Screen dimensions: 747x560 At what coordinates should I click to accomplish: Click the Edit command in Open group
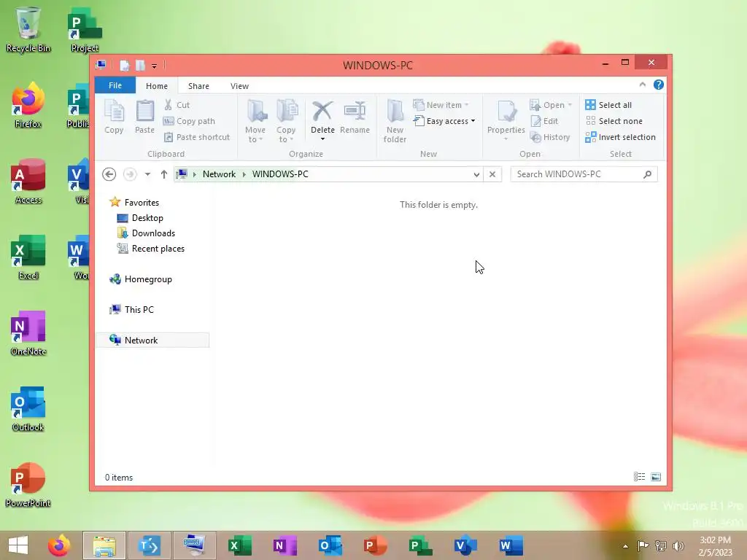[544, 121]
